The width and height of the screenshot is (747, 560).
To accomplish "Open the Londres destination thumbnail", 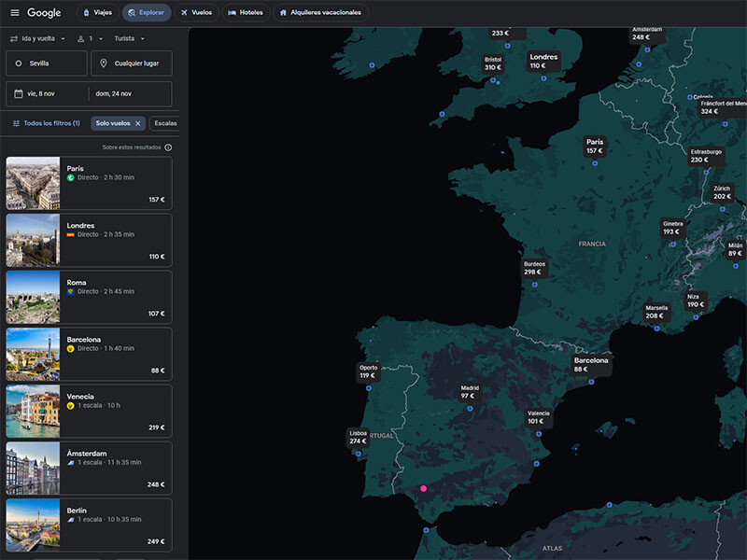I will [x=33, y=240].
